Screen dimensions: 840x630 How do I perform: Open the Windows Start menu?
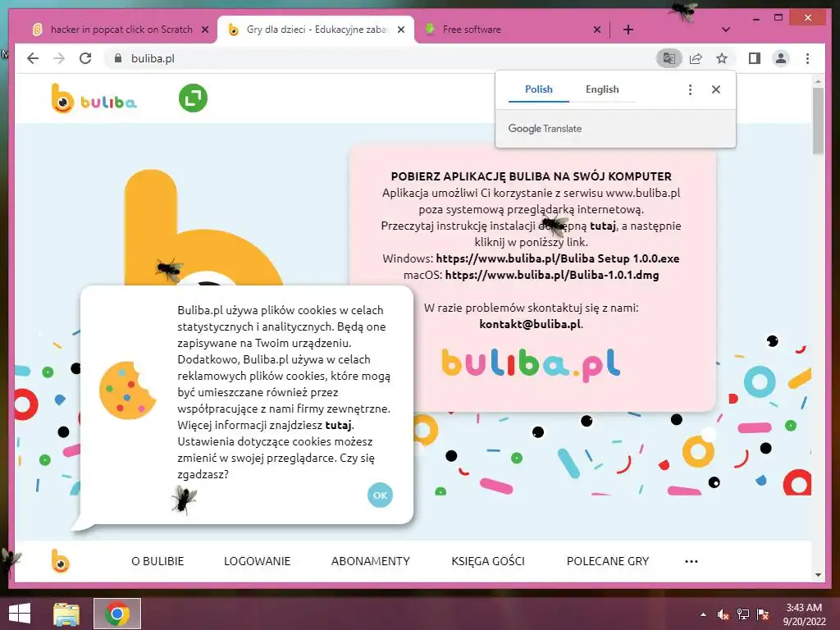(x=20, y=614)
